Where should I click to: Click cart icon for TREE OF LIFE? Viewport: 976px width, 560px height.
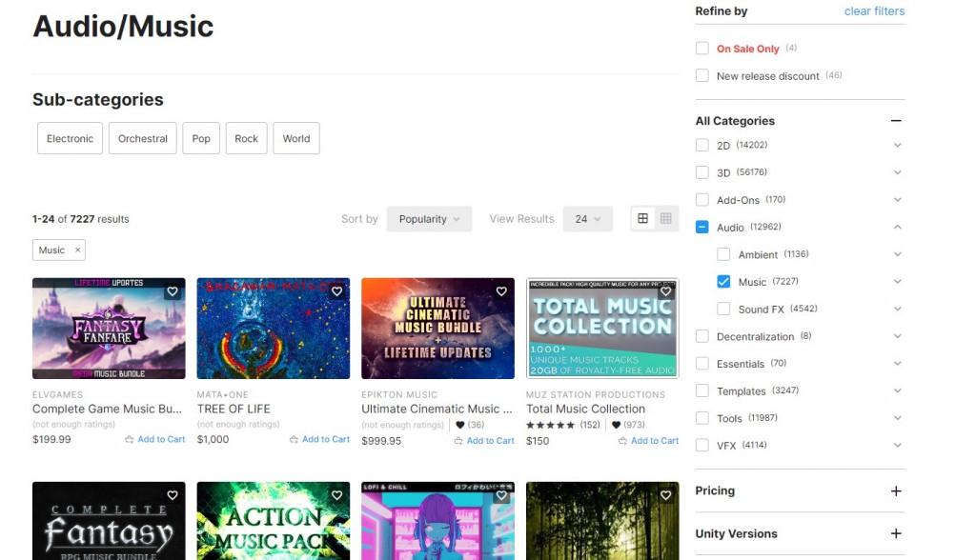(x=294, y=439)
